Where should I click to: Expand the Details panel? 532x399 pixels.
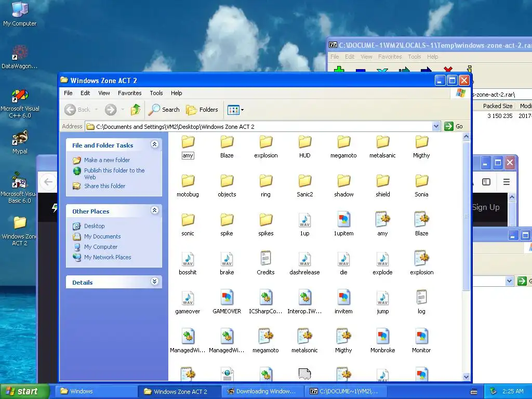154,282
